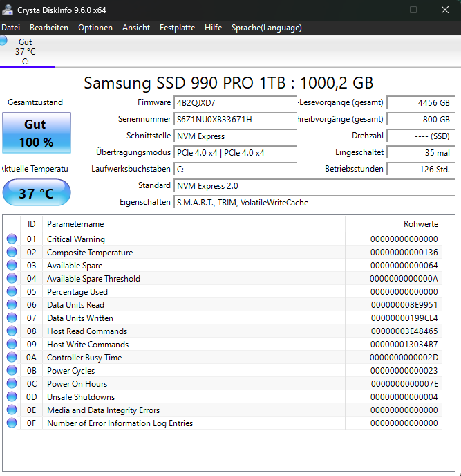Click raw value 000000000002D
The height and width of the screenshot is (476, 461).
(404, 358)
